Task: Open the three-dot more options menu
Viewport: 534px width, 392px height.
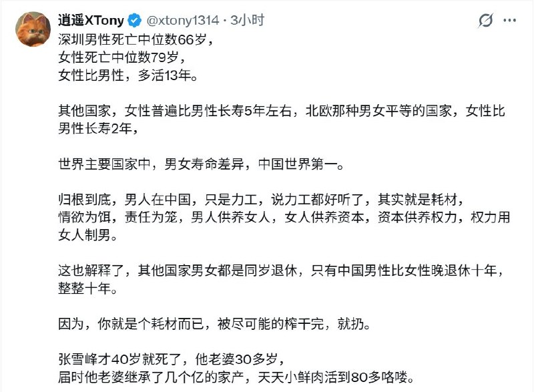Action: coord(511,20)
